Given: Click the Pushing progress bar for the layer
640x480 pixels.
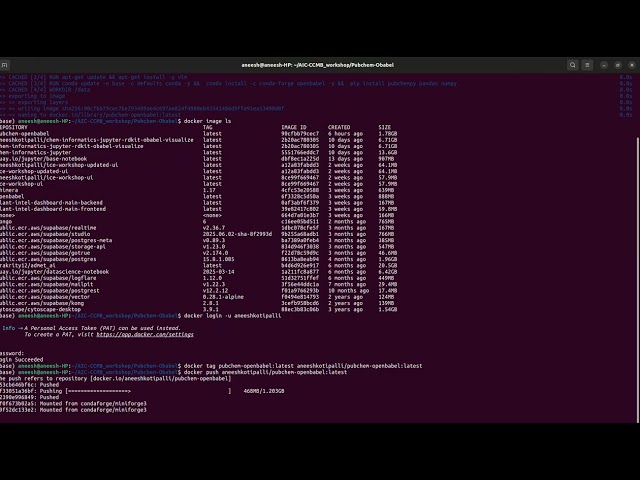Looking at the screenshot, I should pos(148,391).
